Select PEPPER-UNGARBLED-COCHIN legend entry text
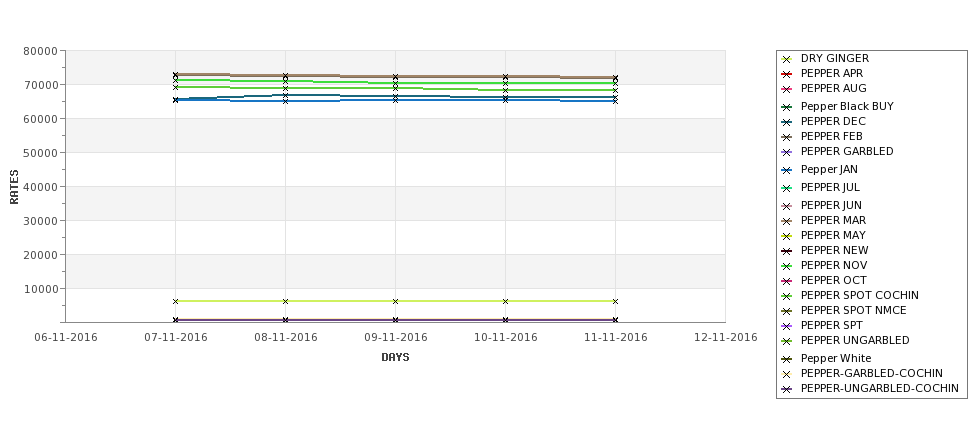 (879, 389)
